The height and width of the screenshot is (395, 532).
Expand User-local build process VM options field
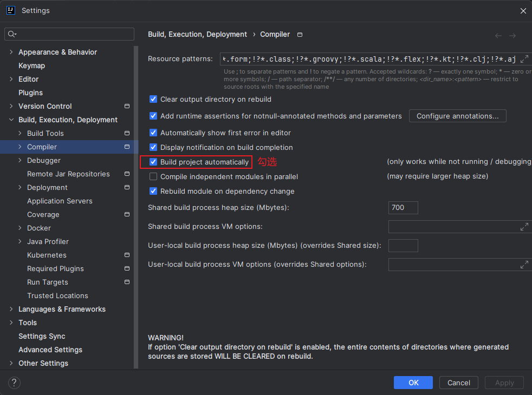pyautogui.click(x=524, y=265)
